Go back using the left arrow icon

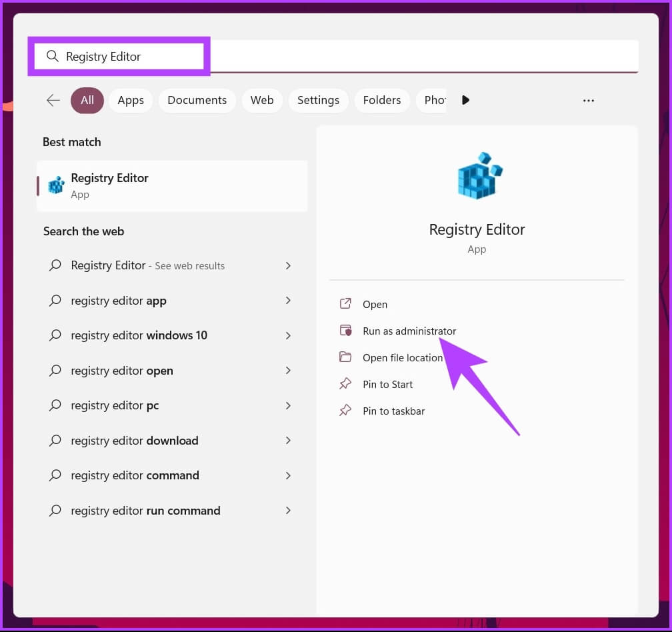click(53, 100)
